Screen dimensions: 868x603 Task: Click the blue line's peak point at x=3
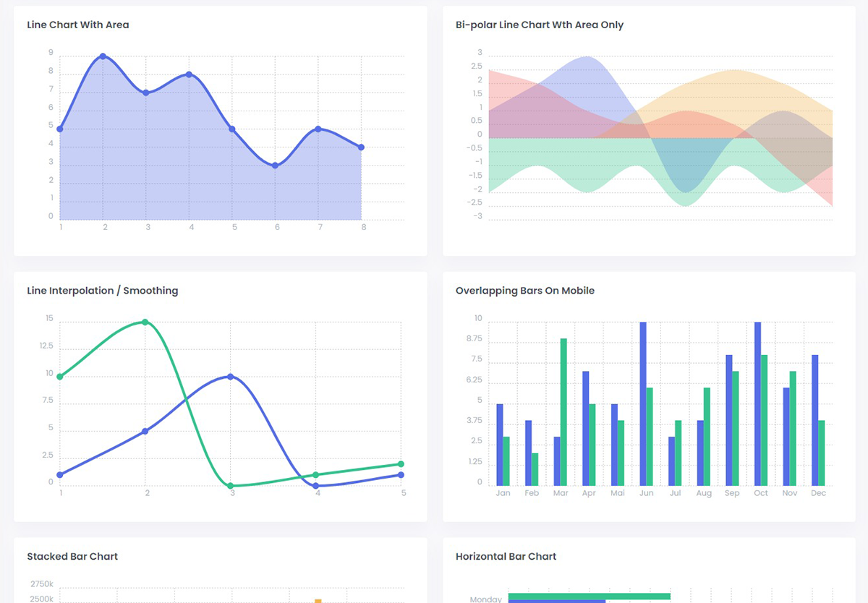coord(231,377)
